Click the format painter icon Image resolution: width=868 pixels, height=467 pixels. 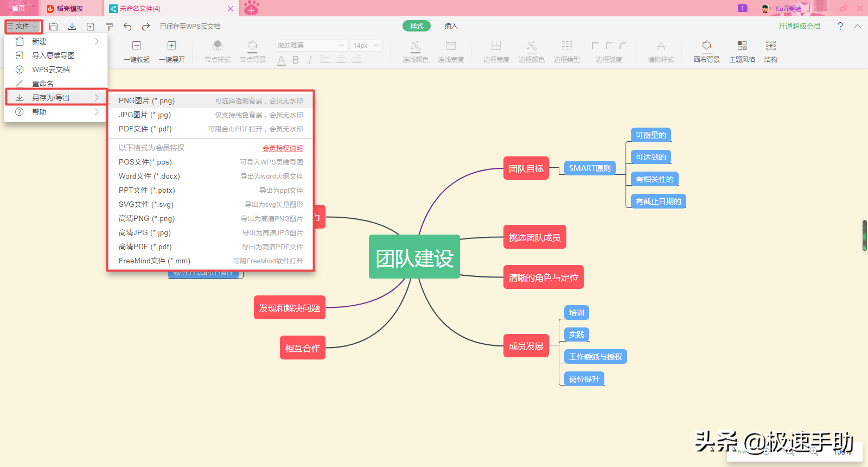(109, 27)
